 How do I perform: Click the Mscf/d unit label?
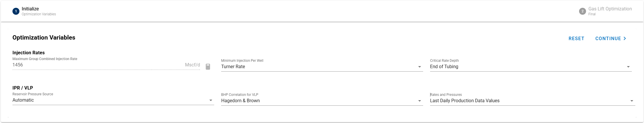coord(192,65)
